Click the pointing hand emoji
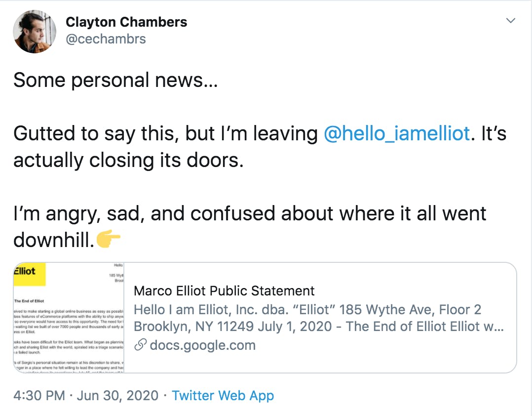The width and height of the screenshot is (532, 416). (109, 240)
